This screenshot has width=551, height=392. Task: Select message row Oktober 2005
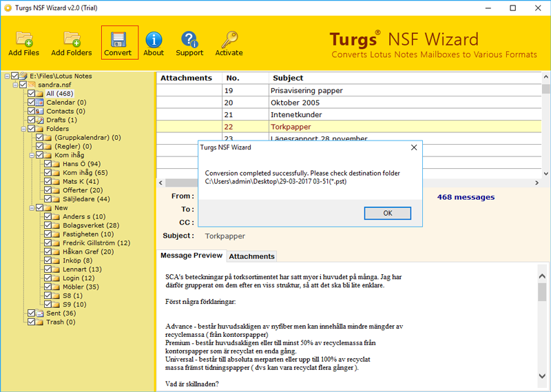(x=349, y=103)
